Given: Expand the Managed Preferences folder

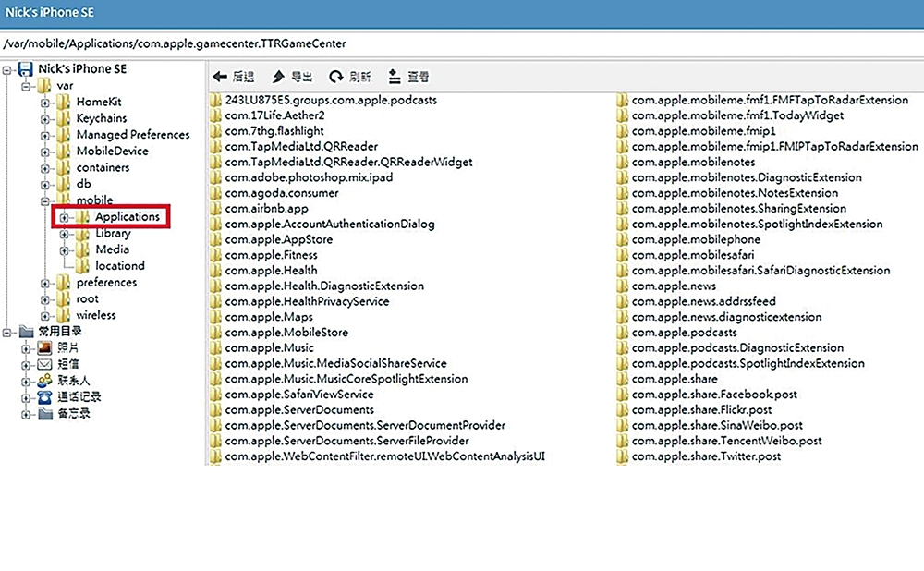Looking at the screenshot, I should click(44, 136).
